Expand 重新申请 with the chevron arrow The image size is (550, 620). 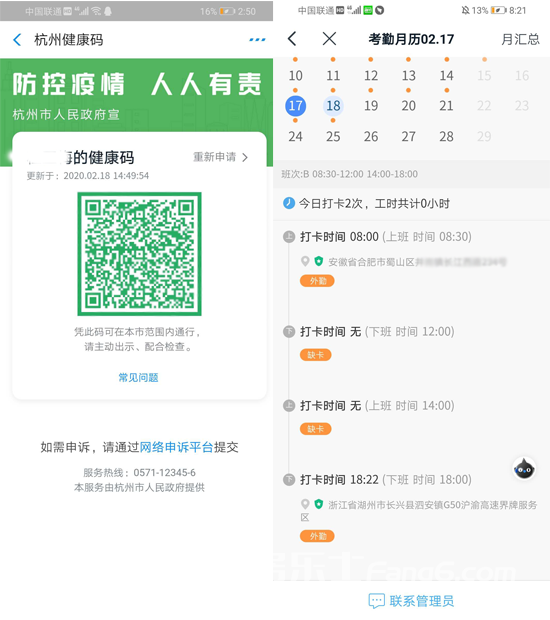(245, 157)
